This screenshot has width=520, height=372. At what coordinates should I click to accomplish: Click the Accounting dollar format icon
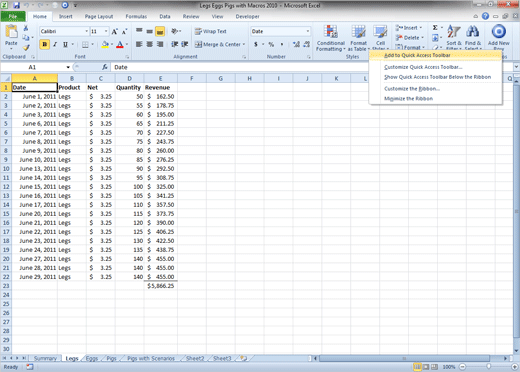[256, 44]
